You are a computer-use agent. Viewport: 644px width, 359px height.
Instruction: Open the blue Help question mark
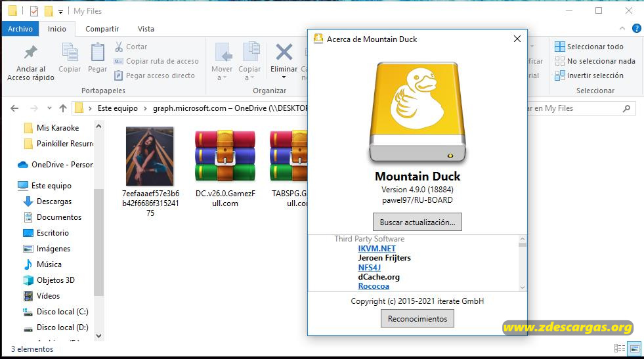pyautogui.click(x=637, y=28)
